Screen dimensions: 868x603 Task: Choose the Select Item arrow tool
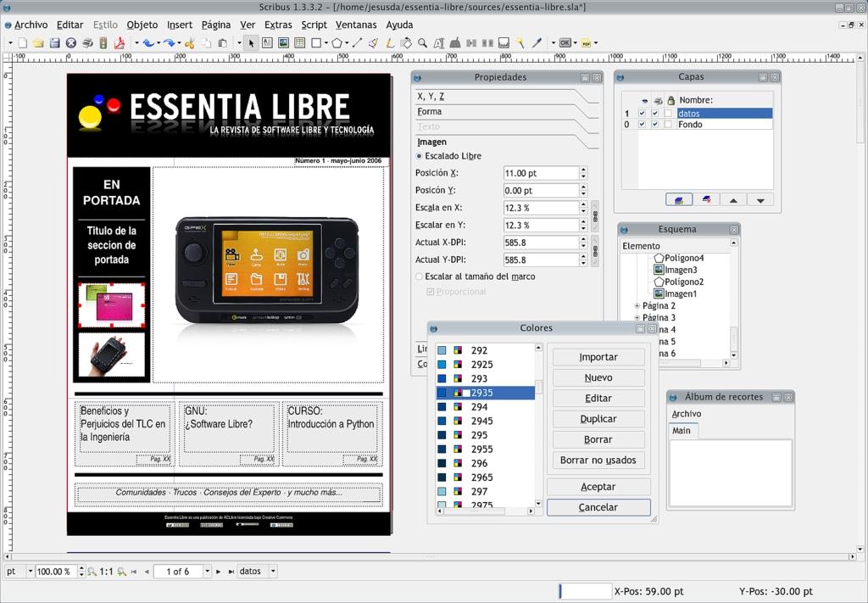(252, 42)
